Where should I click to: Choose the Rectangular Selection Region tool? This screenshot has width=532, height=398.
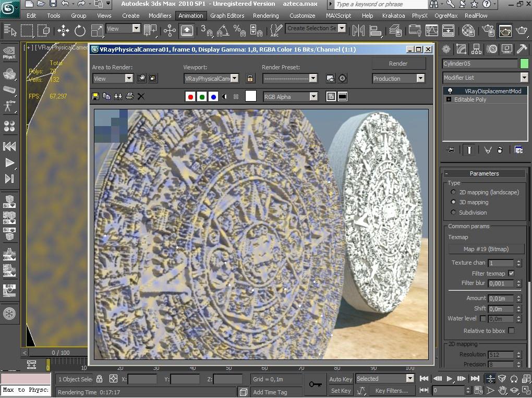pos(27,31)
